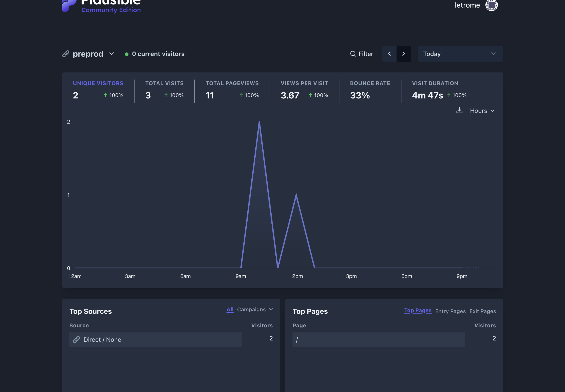Switch to Entry Pages tab
Image resolution: width=565 pixels, height=392 pixels.
[x=450, y=311]
